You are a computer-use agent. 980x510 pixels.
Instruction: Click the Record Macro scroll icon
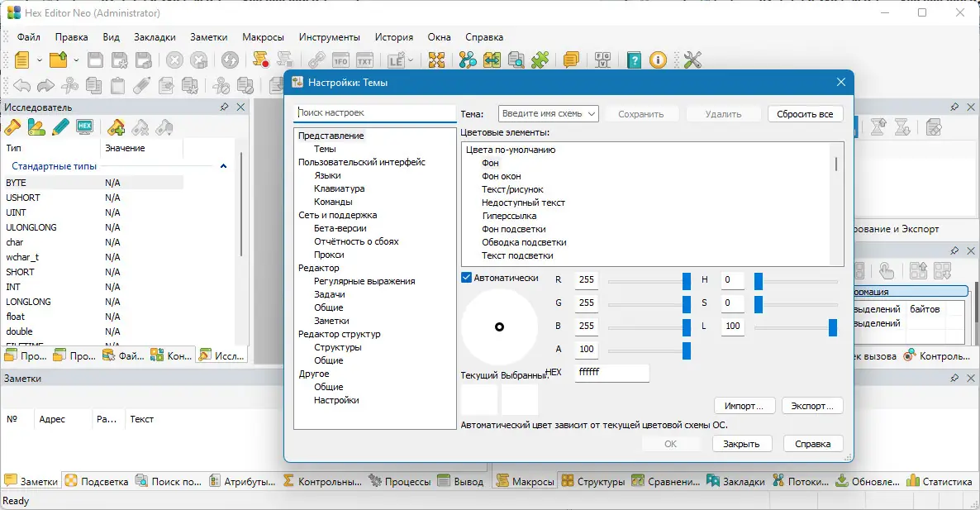(x=260, y=60)
